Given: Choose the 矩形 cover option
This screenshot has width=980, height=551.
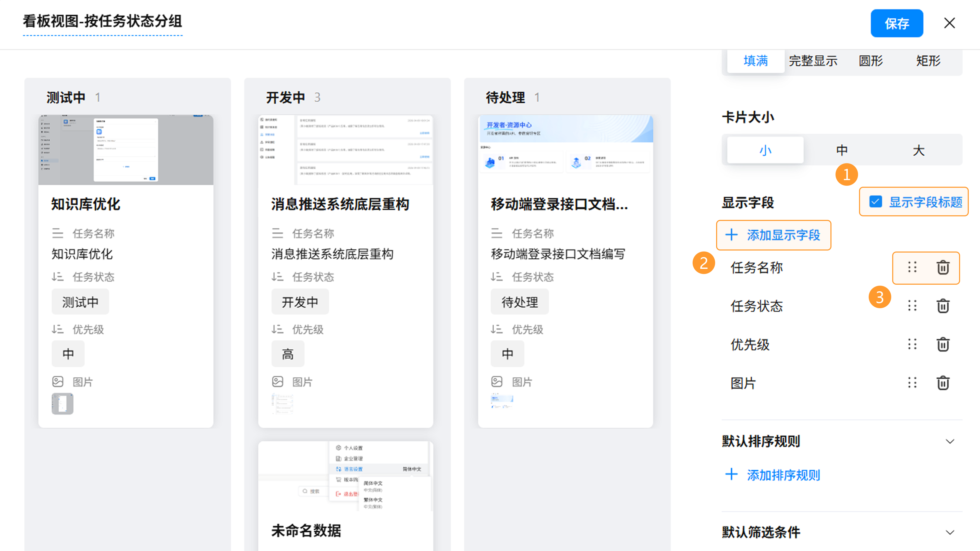Looking at the screenshot, I should coord(928,61).
